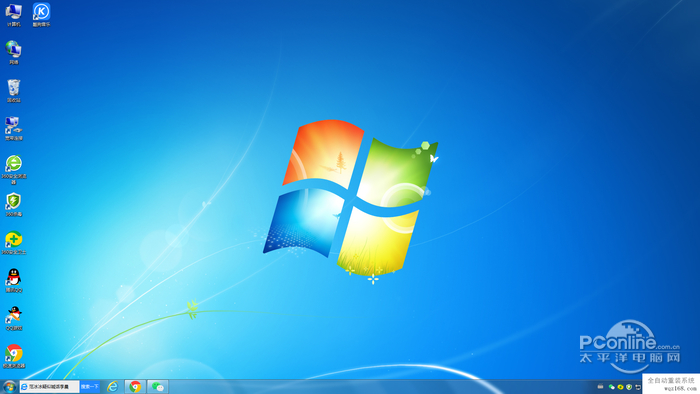
Task: Click the keyboard input method tray icon
Action: point(600,387)
